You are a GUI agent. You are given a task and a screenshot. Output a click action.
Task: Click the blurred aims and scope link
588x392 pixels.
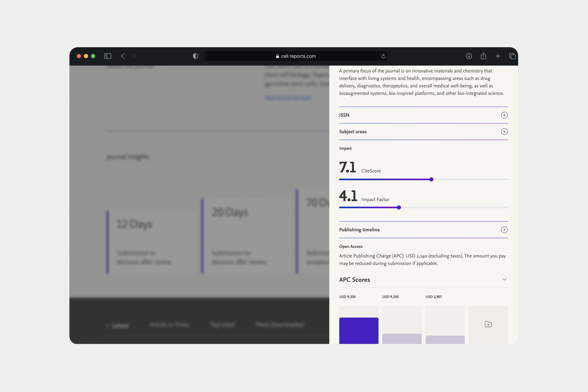pos(288,97)
